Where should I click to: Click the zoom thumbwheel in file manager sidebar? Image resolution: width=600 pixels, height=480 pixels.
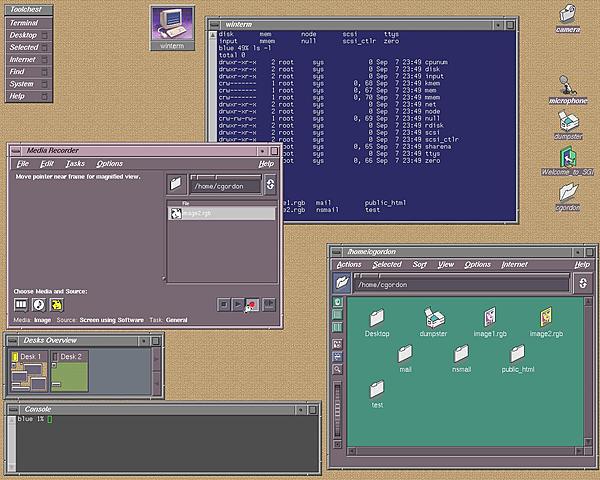(x=337, y=410)
